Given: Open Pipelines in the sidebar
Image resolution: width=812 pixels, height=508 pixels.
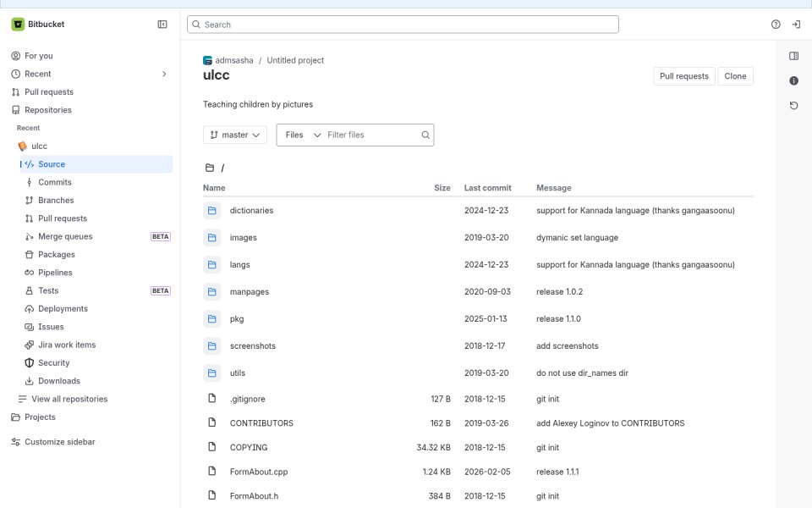Looking at the screenshot, I should pyautogui.click(x=55, y=273).
